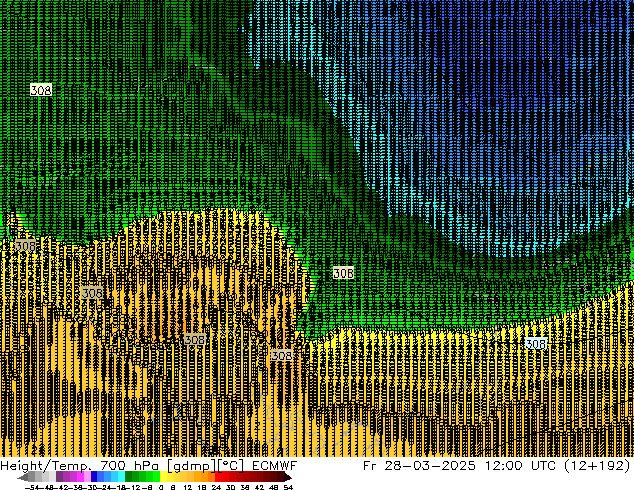Screen dimensions: 634x490
Task: Pick the bright red swatch above 24
Action: click(218, 476)
